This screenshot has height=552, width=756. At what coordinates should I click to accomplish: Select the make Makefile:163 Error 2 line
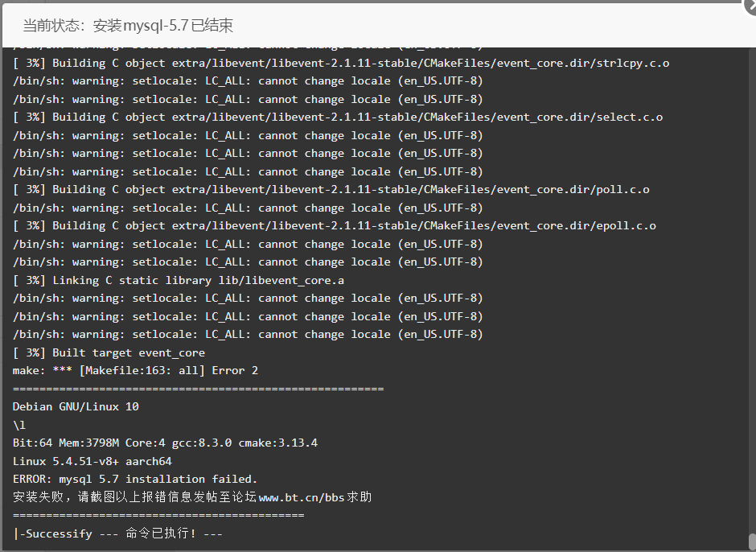click(135, 371)
